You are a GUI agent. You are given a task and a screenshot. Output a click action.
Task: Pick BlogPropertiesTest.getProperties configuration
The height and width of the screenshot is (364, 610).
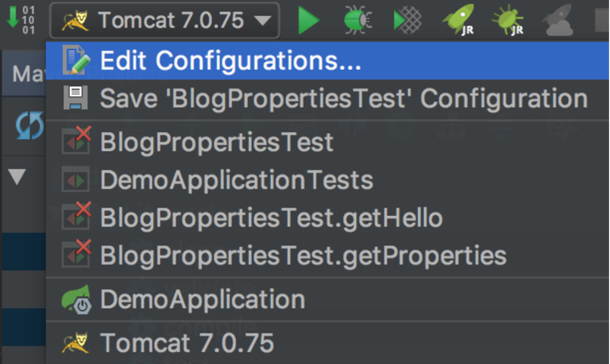[x=303, y=256]
